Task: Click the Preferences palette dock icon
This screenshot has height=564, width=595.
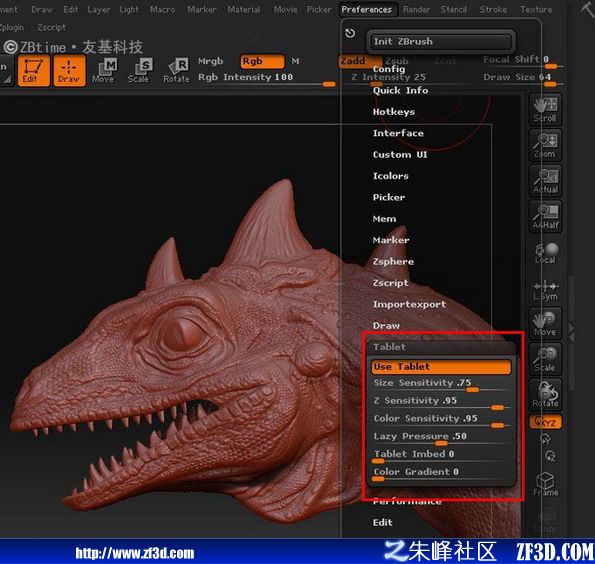Action: (350, 33)
